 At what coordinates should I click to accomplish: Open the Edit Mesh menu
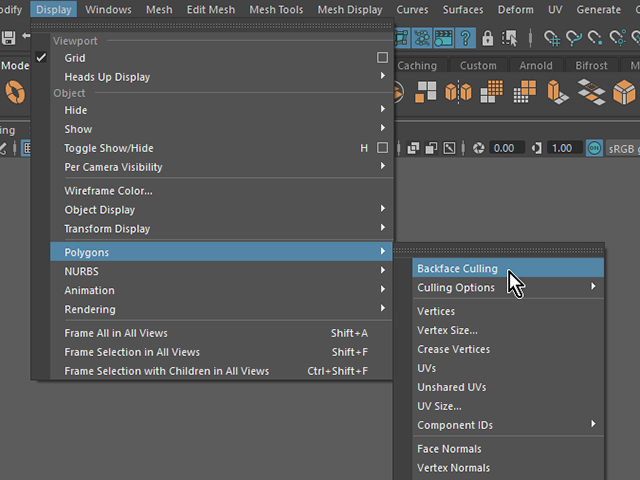coord(211,9)
